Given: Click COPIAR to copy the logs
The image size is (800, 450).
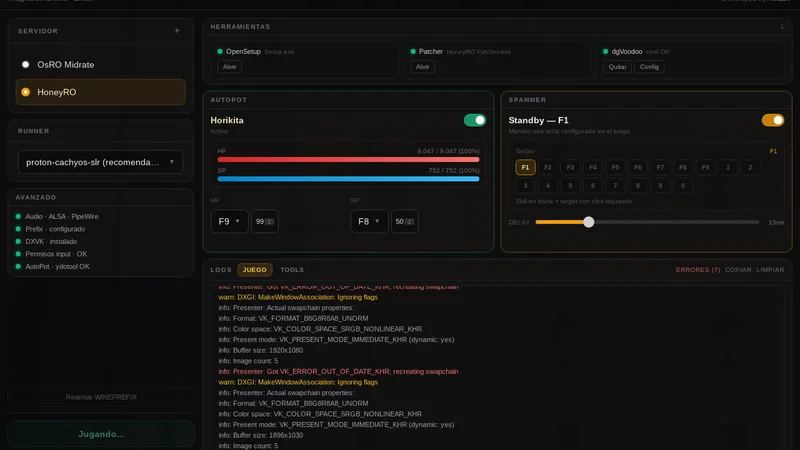Looking at the screenshot, I should tap(738, 269).
